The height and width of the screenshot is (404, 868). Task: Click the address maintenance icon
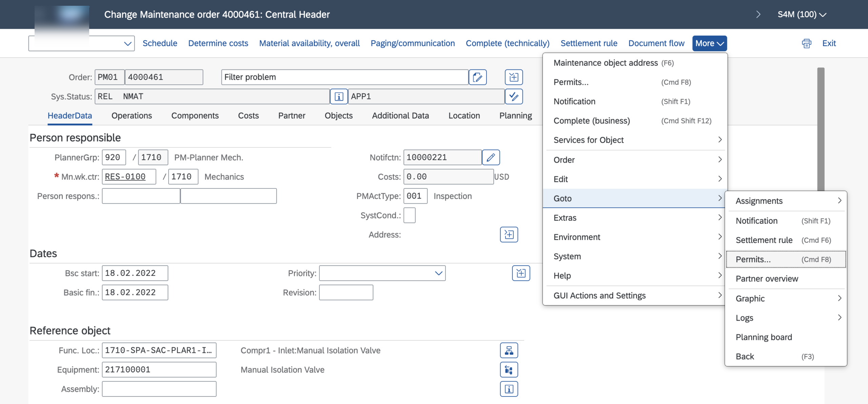tap(509, 235)
